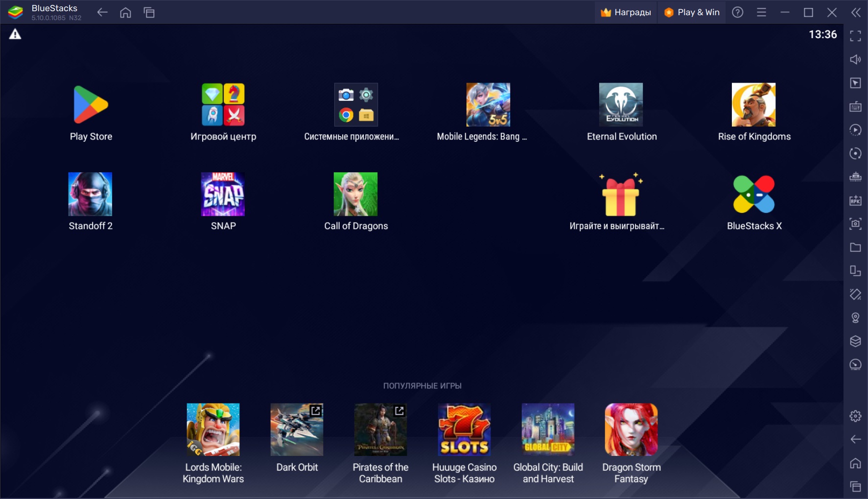Open the memory trim icon in sidebar
The image size is (868, 499).
pos(855,177)
